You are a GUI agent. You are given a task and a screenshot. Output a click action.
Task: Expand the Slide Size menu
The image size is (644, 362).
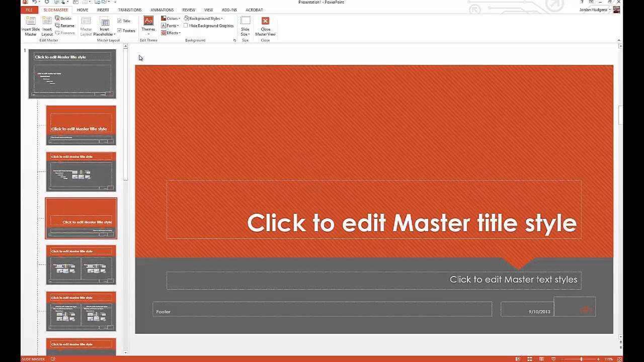(245, 25)
